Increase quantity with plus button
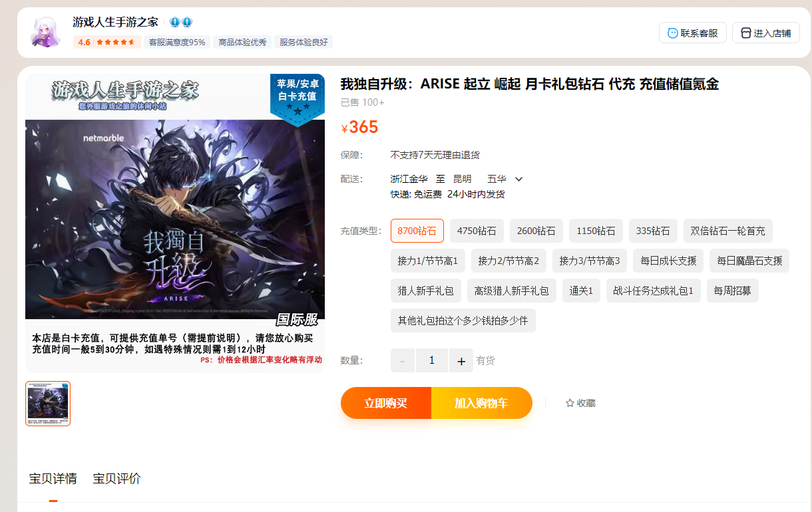Screen dimensions: 812x512 point(461,360)
